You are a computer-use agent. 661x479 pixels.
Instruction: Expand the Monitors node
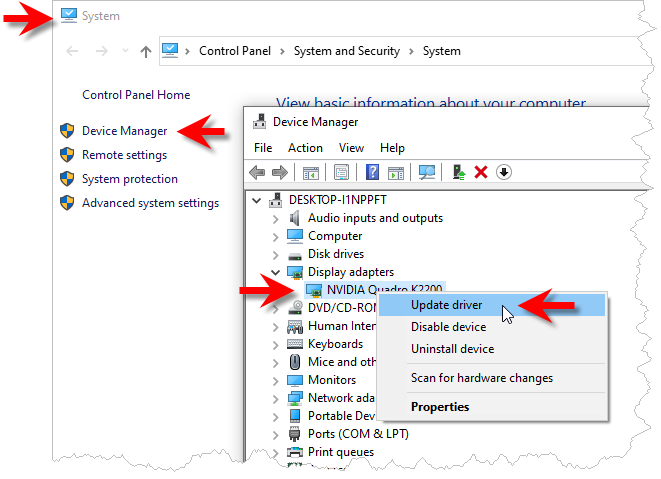tap(275, 381)
